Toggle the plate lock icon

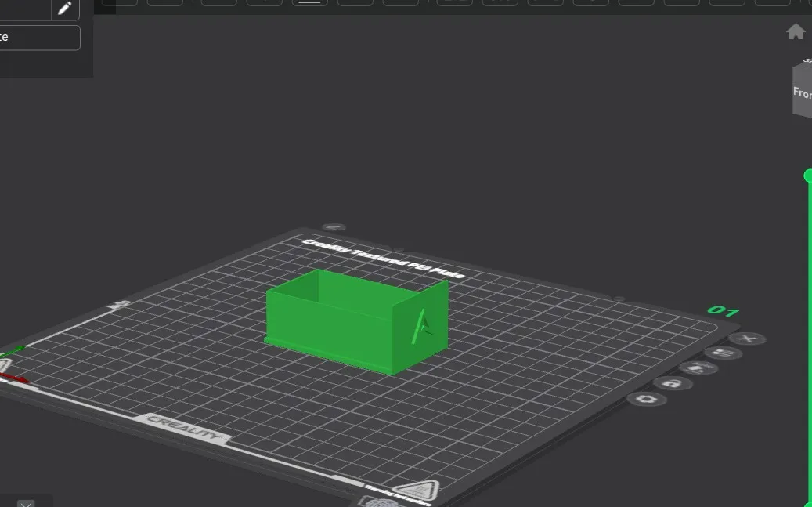tap(672, 383)
